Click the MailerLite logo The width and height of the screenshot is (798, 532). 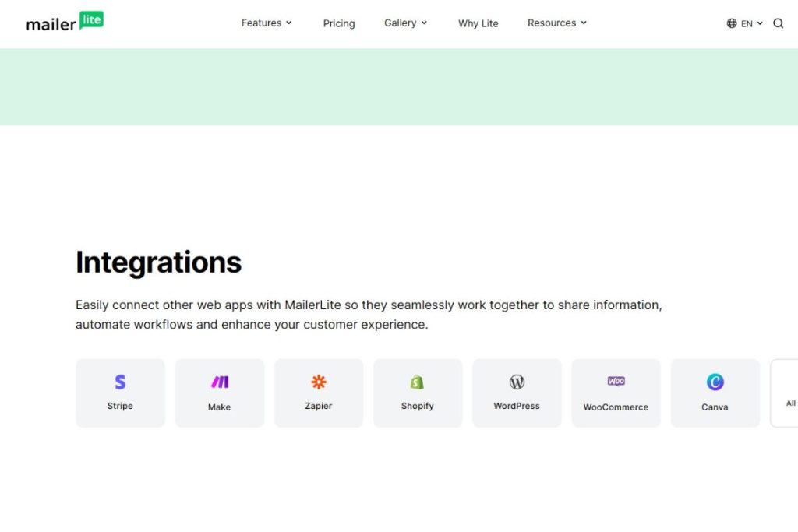pos(65,21)
